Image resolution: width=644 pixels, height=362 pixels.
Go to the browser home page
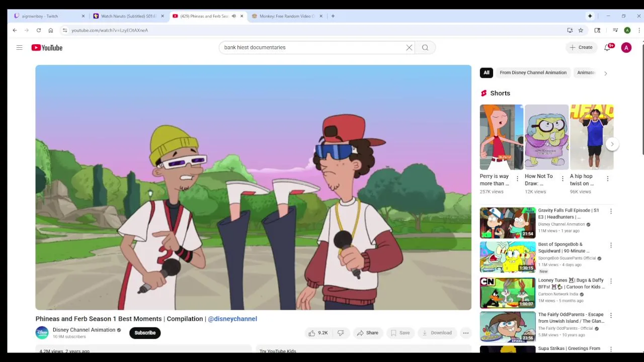[50, 30]
